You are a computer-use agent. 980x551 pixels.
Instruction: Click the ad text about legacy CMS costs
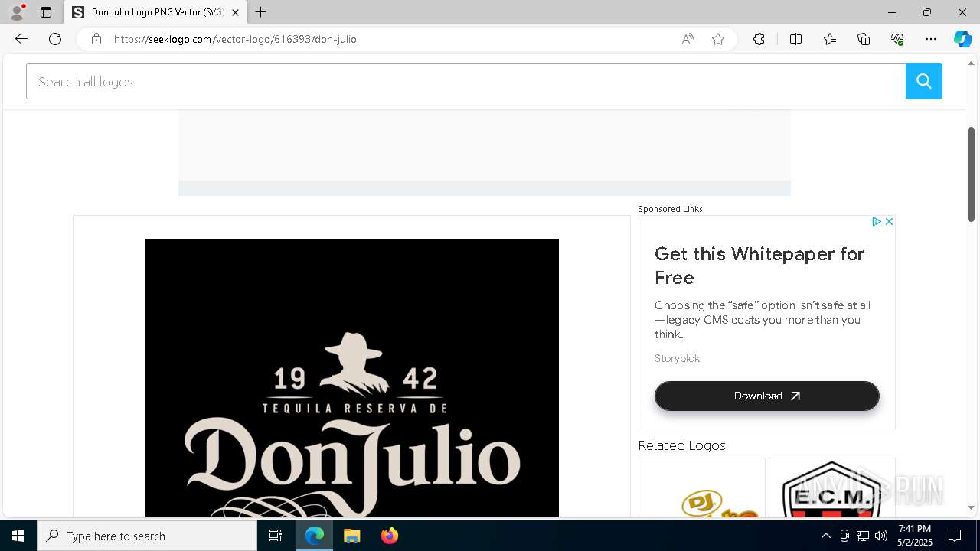click(x=763, y=320)
